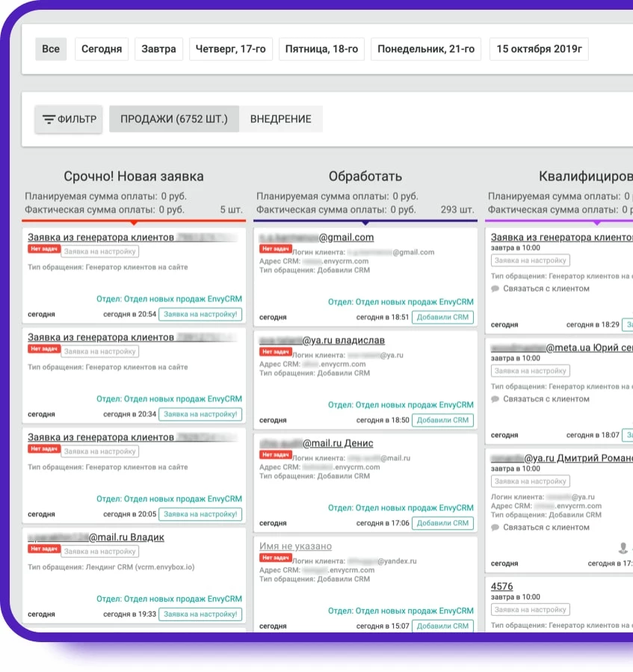
Task: Select the ПРОДАЖИ (6752 ШТ.) pipeline tab
Action: click(x=173, y=119)
